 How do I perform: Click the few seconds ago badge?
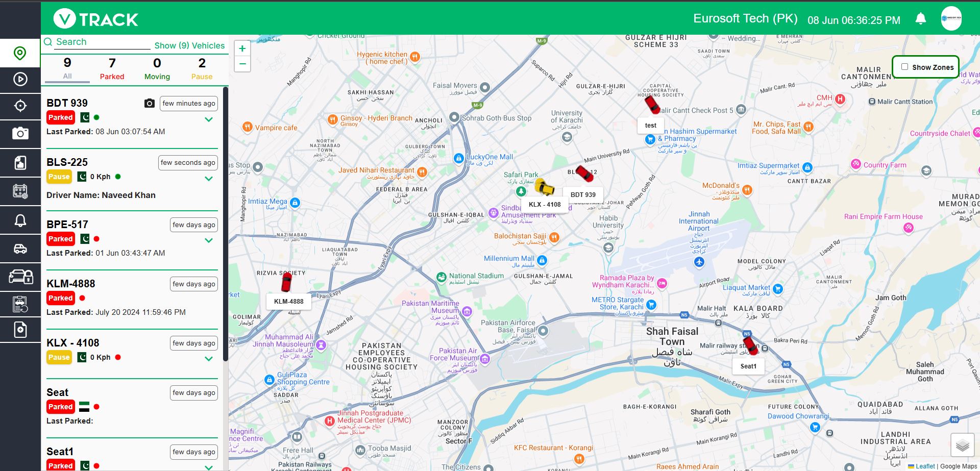(x=188, y=163)
